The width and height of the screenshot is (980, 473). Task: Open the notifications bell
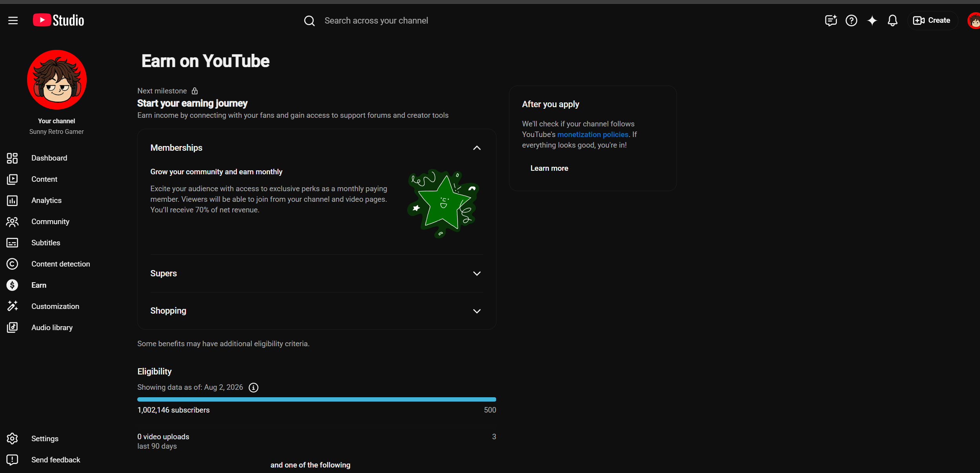893,20
